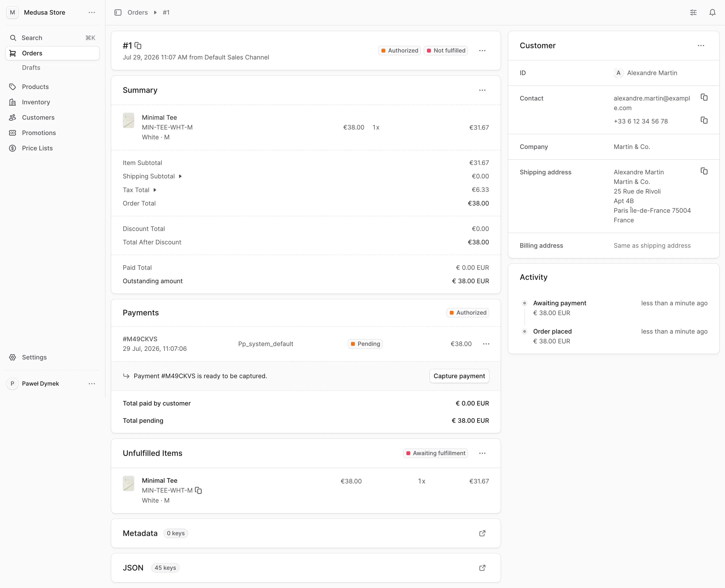
Task: Copy order number #1
Action: pos(138,45)
